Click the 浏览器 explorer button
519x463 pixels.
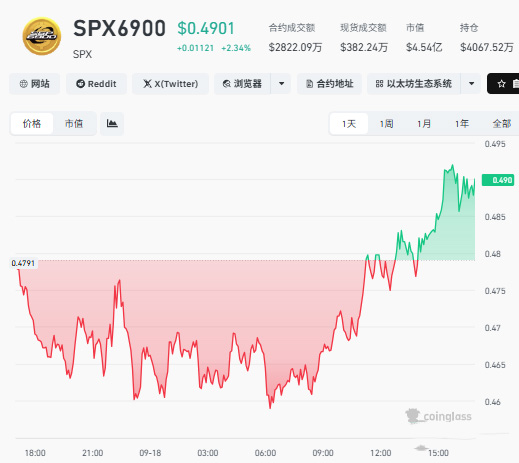point(242,84)
